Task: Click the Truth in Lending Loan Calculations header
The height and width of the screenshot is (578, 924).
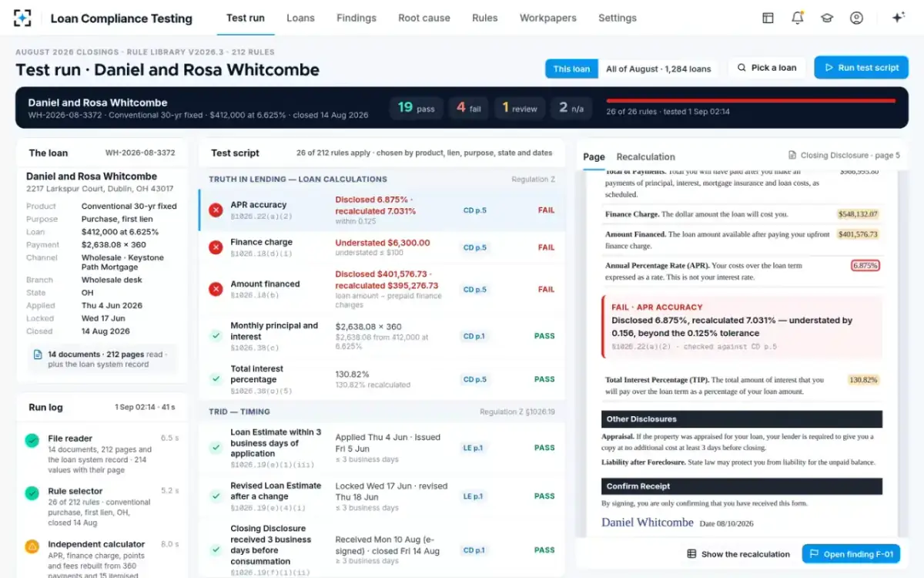Action: pyautogui.click(x=298, y=180)
